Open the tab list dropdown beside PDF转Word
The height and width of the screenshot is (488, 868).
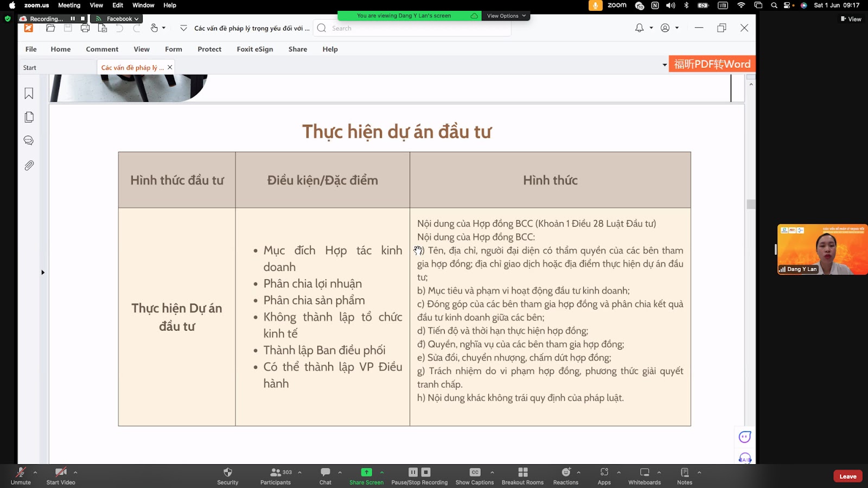[x=665, y=65]
